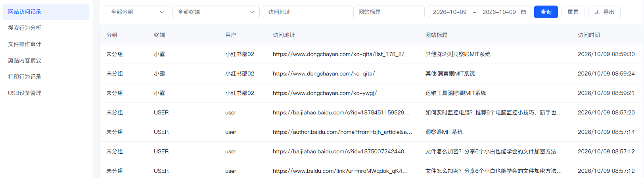Click the 网站标题 column header

pyautogui.click(x=437, y=35)
